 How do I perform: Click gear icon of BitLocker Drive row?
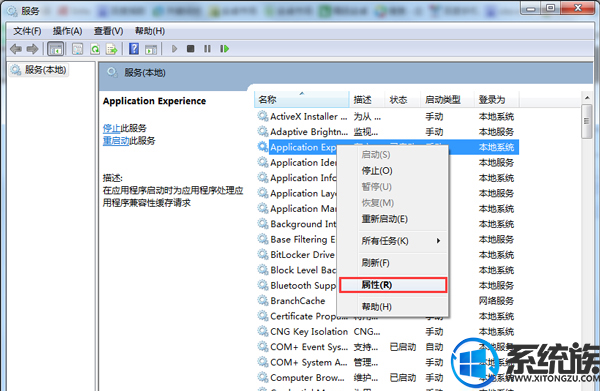263,254
